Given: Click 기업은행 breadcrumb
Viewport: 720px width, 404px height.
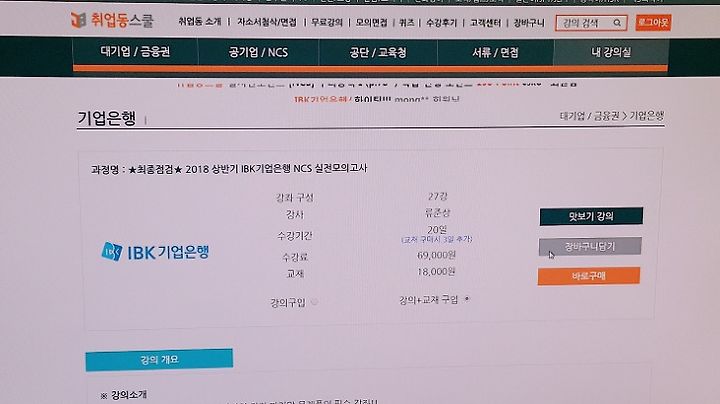Looking at the screenshot, I should (x=647, y=116).
